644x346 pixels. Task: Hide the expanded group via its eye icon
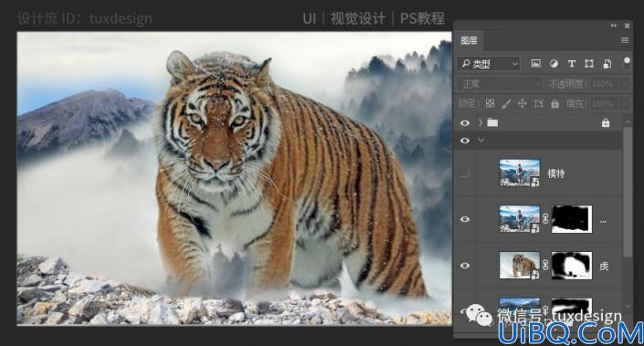[x=465, y=141]
